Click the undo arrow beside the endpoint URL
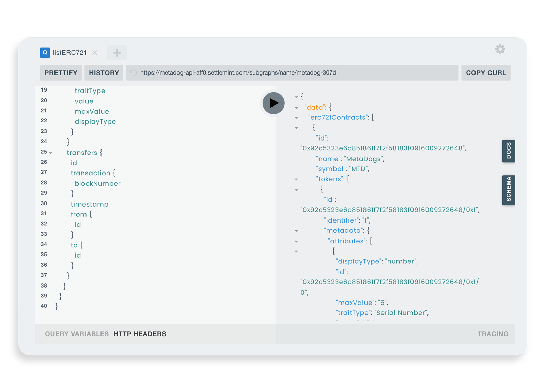Image resolution: width=545 pixels, height=392 pixels. pos(133,72)
